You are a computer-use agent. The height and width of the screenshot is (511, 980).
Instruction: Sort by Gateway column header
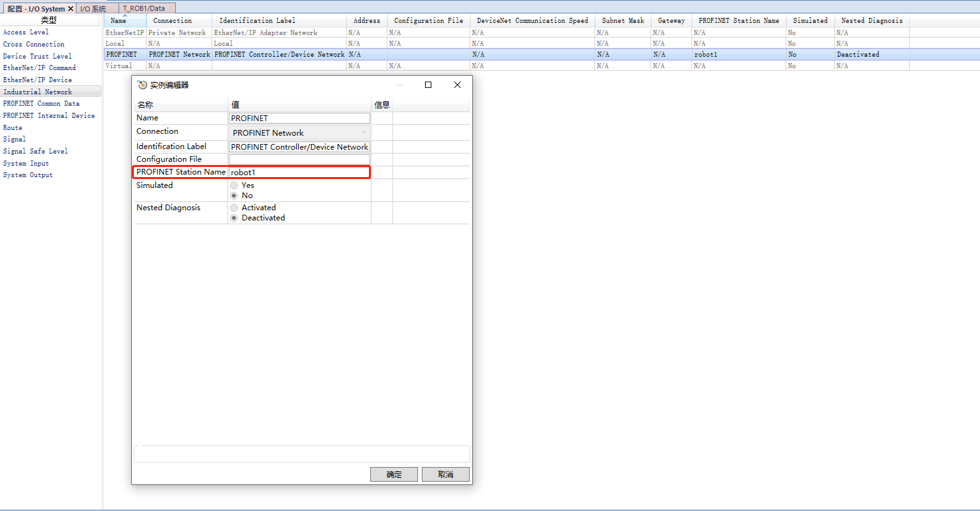coord(671,20)
